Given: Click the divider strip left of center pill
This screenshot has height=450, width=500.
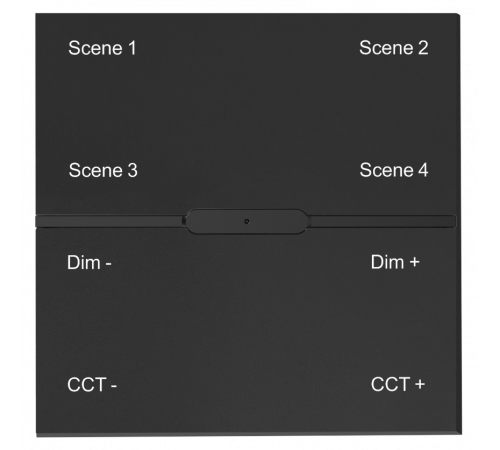Looking at the screenshot, I should tap(110, 221).
